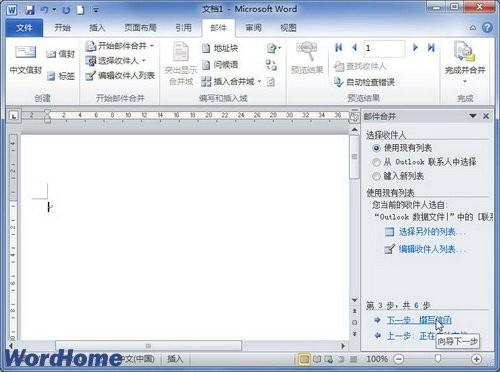The height and width of the screenshot is (372, 500).
Task: Insert 问候语 from the ribbon
Action: point(220,65)
